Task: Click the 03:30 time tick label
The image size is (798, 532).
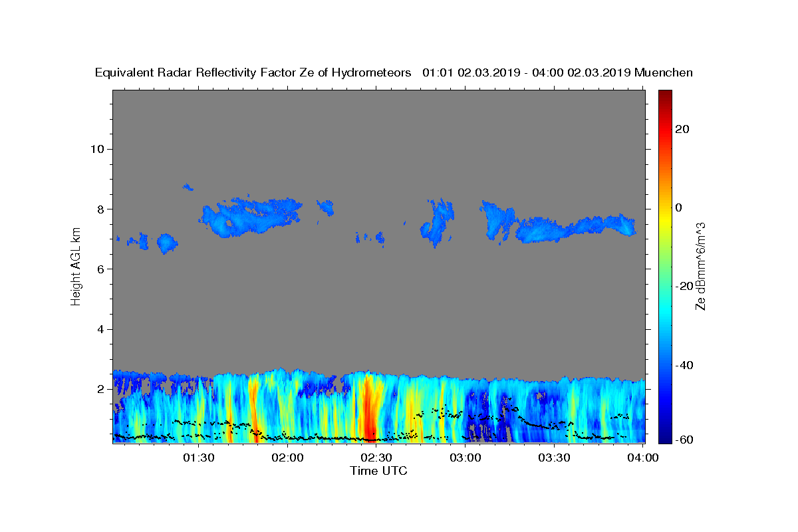Action: tap(554, 458)
